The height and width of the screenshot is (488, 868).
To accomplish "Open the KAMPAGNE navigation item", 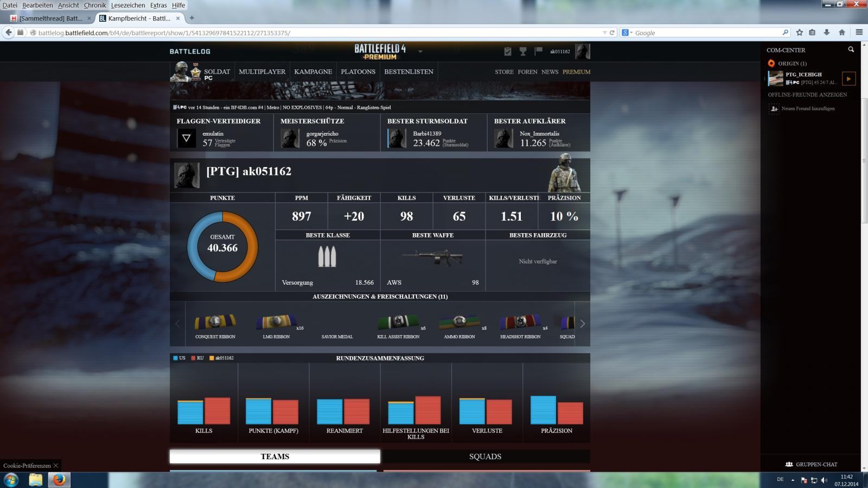I will pos(313,72).
